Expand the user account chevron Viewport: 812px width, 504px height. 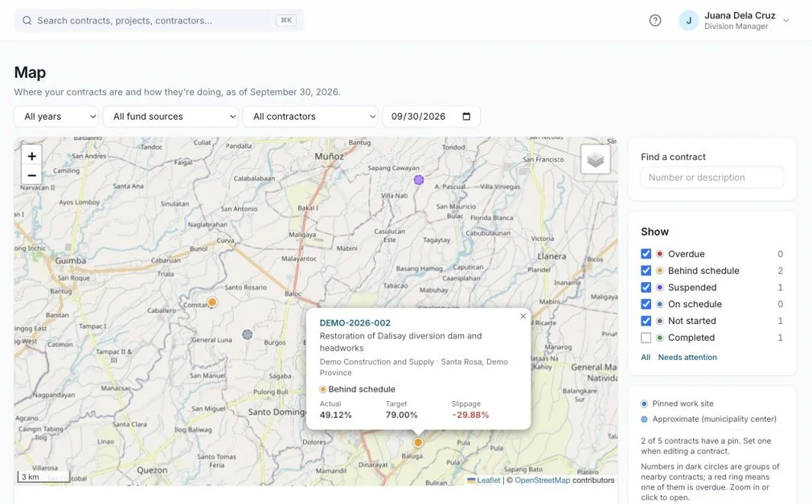pos(786,21)
